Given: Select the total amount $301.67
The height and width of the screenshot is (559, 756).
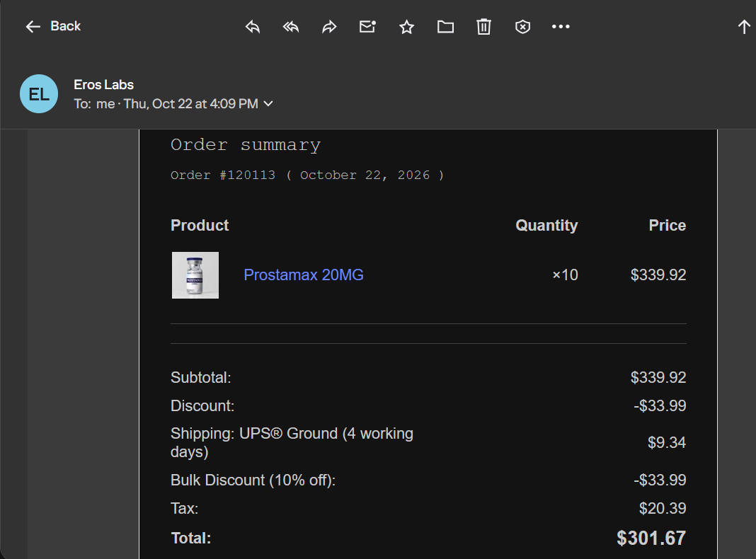Looking at the screenshot, I should [x=651, y=538].
